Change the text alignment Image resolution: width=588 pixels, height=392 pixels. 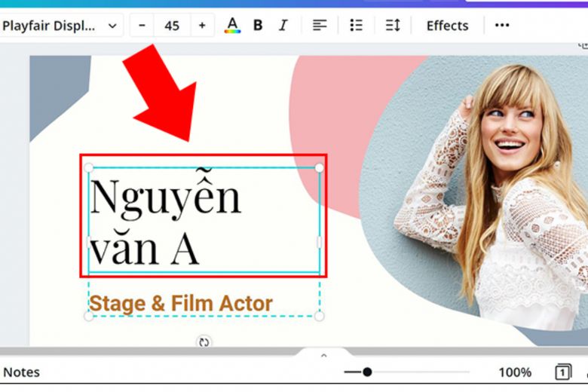click(320, 26)
